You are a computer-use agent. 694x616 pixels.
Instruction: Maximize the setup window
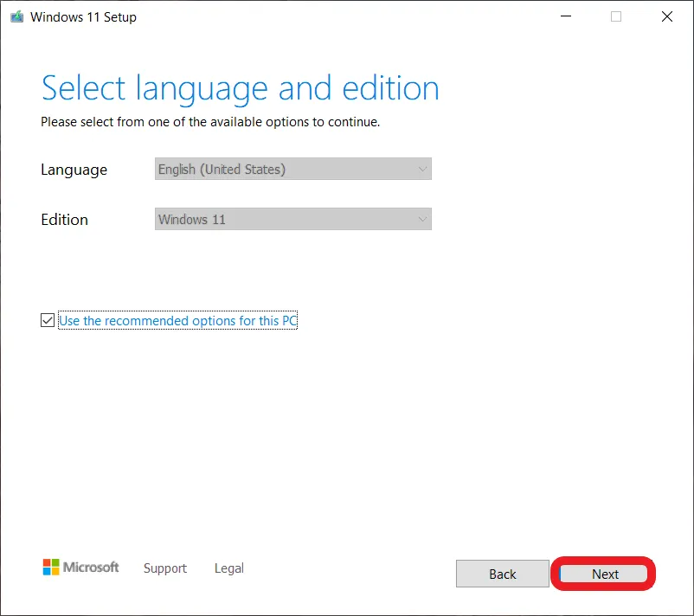click(x=616, y=16)
